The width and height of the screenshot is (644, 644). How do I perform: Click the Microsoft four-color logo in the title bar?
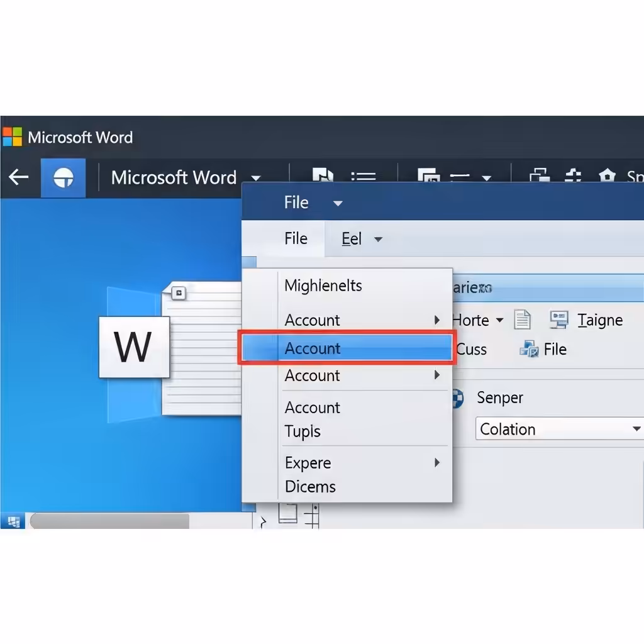click(13, 136)
